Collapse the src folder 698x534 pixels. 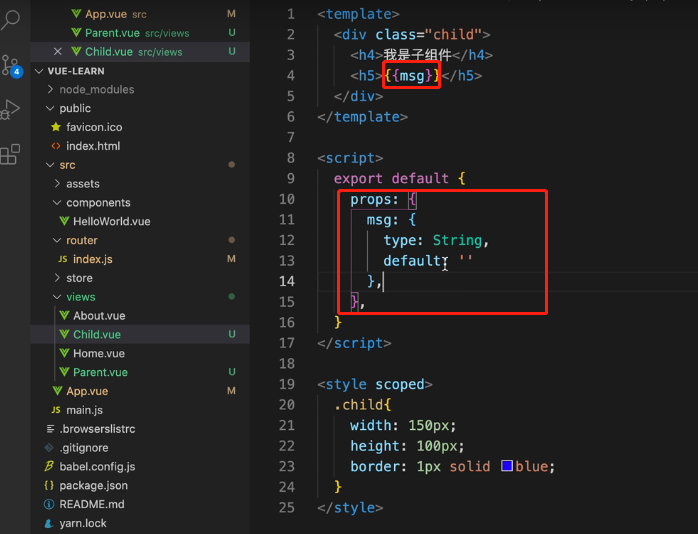[x=50, y=165]
